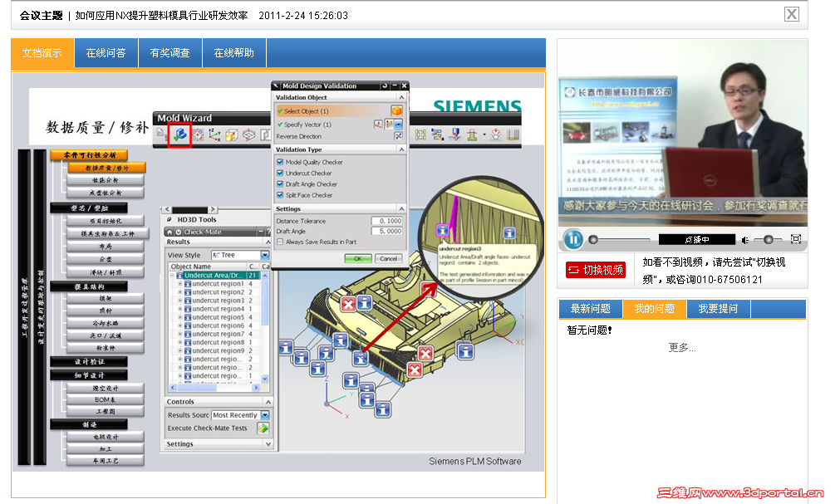Uncheck Undercut Checker
840x504 pixels.
click(x=280, y=173)
